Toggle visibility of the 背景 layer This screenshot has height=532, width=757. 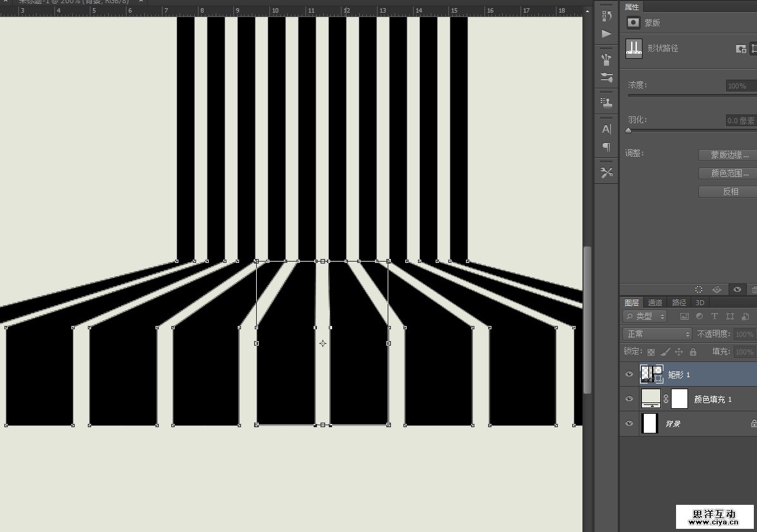[629, 424]
